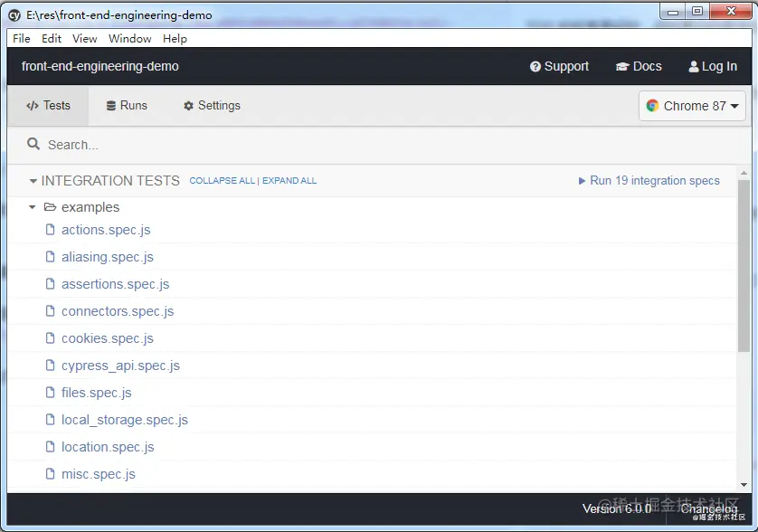Screen dimensions: 758x532
Task: Click play icon of Run 19 integration specs
Action: point(582,181)
